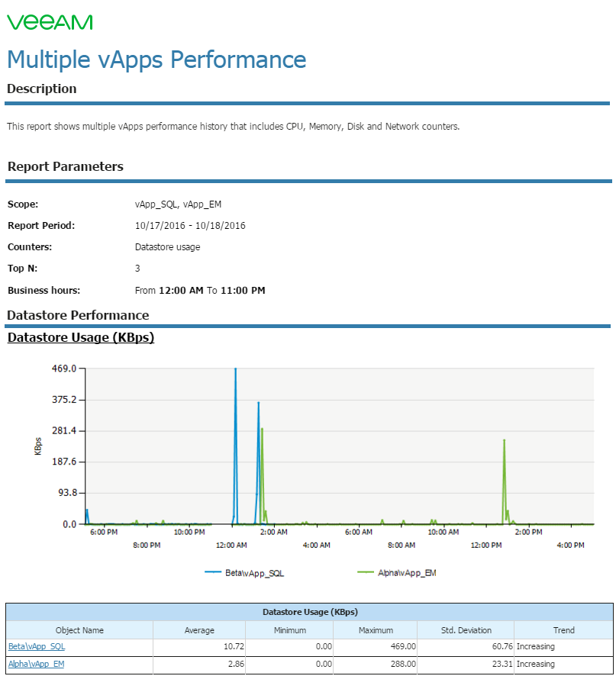Click the 2:00 PM x-axis label
The image size is (616, 676).
(x=529, y=533)
